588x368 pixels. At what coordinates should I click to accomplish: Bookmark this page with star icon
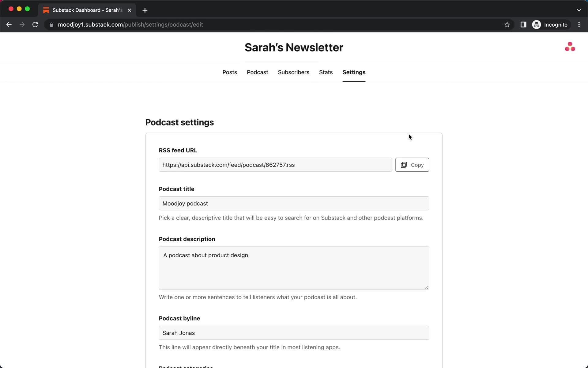(x=507, y=25)
